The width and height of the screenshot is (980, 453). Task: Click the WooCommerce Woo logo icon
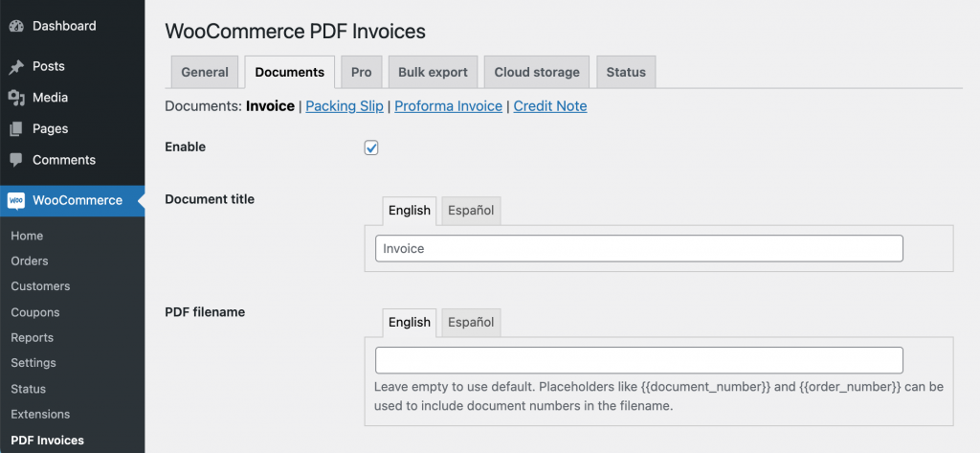pos(16,201)
